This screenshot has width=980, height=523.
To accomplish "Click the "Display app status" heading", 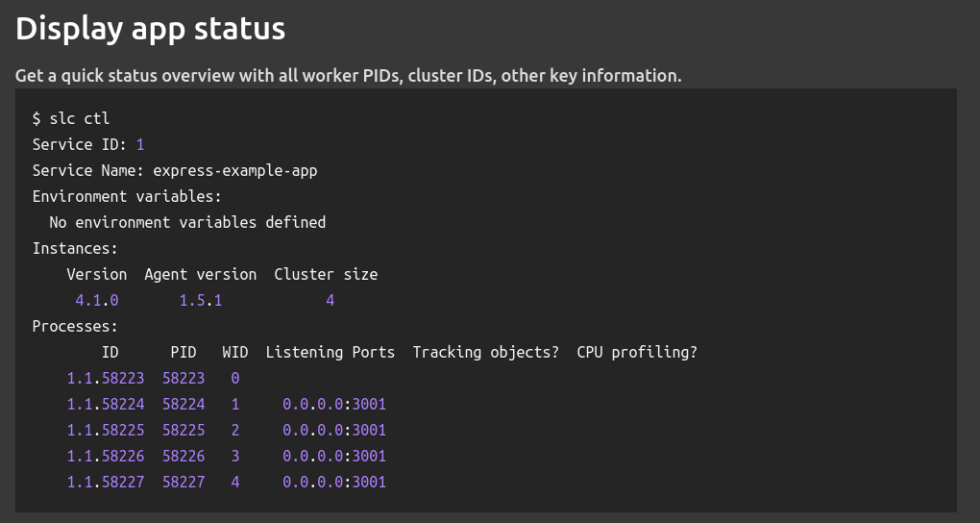I will click(150, 29).
